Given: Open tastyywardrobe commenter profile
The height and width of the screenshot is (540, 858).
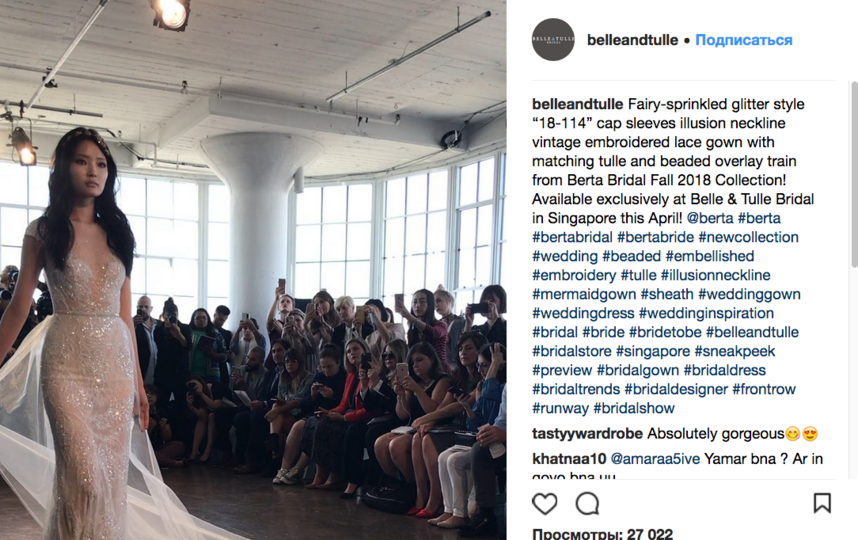Looking at the screenshot, I should click(x=587, y=434).
